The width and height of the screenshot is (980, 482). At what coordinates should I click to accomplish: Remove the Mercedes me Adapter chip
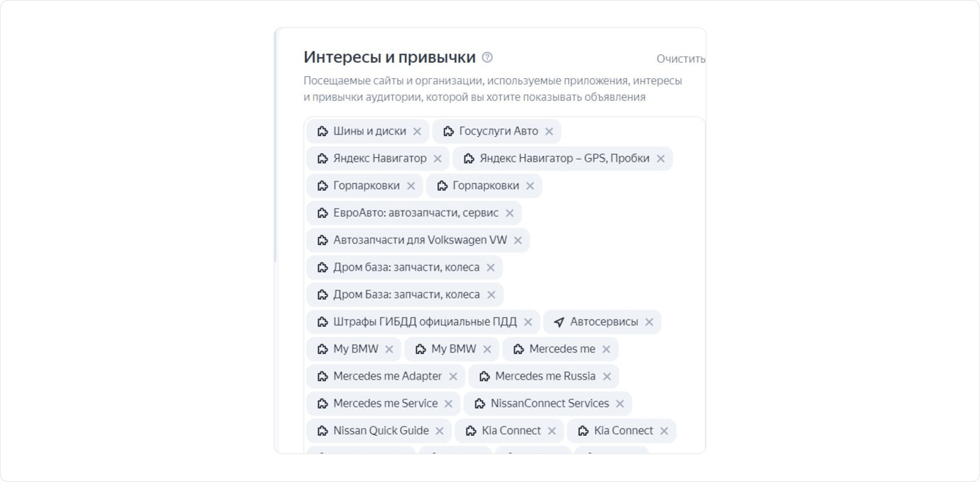(453, 377)
